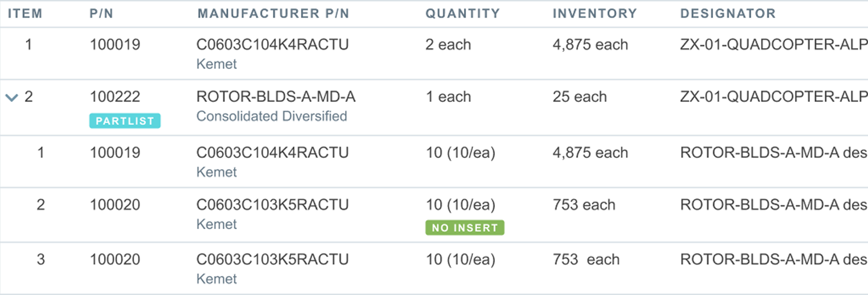Select top-level C0603C104K4RACTU with 2 each
Viewport: 868px width, 295px height.
(273, 44)
